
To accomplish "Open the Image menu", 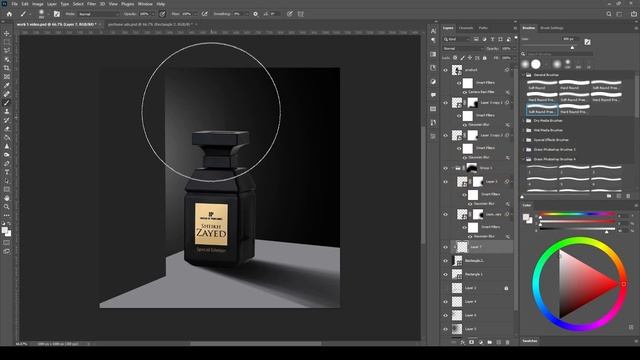I will coord(38,4).
